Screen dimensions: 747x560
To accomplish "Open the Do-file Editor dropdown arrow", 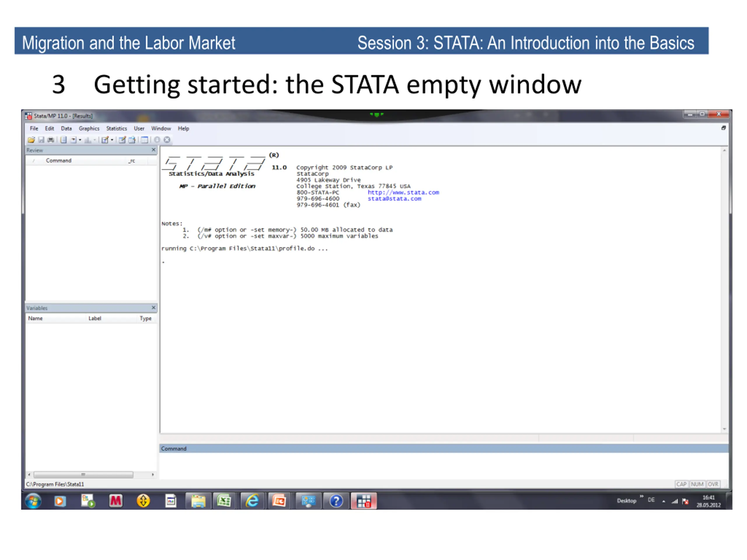I will click(x=112, y=140).
